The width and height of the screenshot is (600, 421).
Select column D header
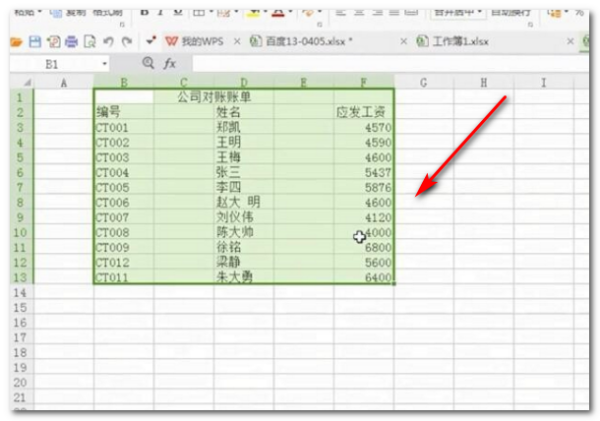(x=243, y=82)
